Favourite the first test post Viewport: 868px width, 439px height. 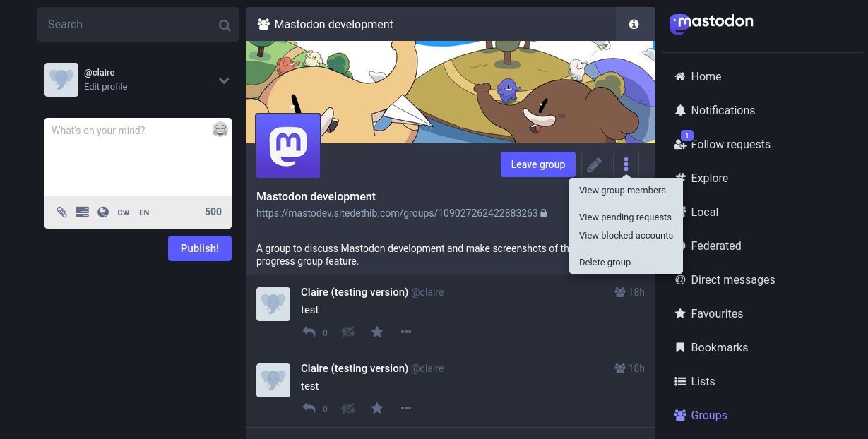(377, 332)
